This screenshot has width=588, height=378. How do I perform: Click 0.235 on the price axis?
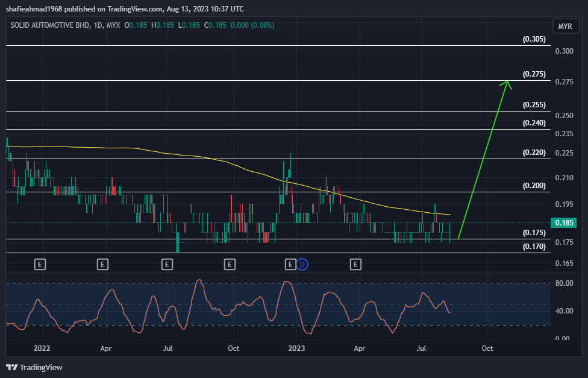(564, 134)
